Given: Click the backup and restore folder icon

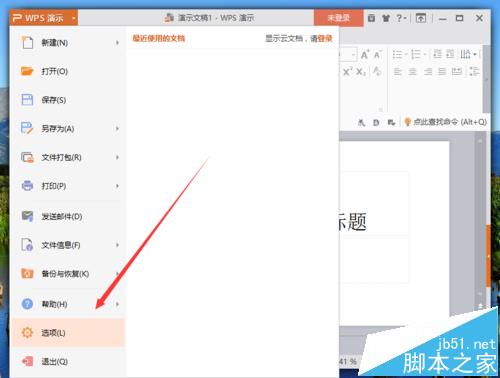Looking at the screenshot, I should [27, 274].
